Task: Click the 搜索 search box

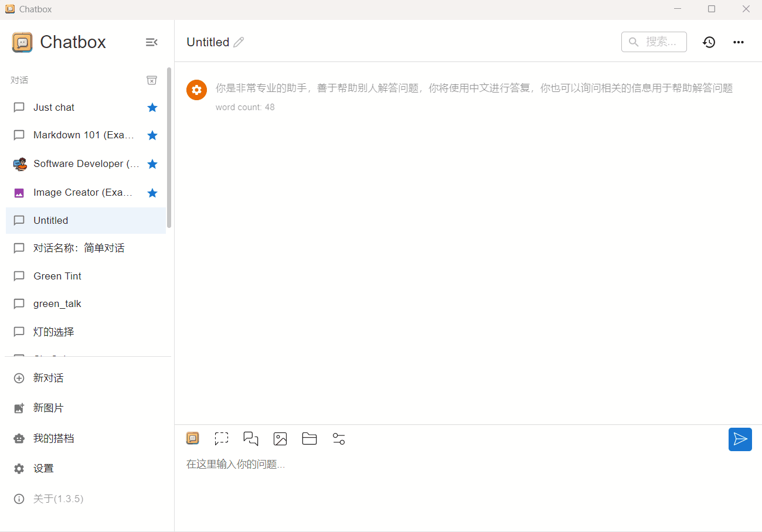Action: click(654, 42)
